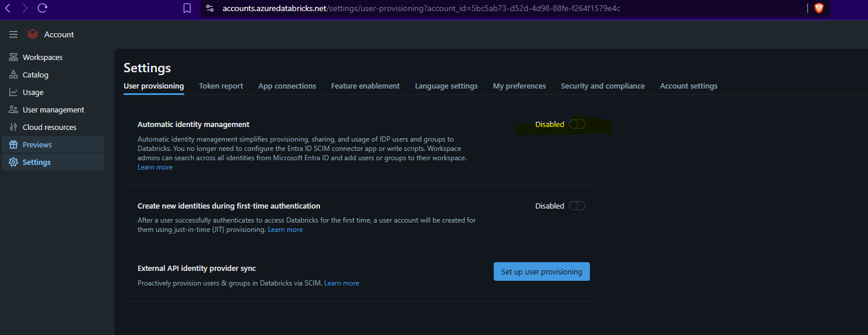This screenshot has width=868, height=335.
Task: Click the Databricks logo icon
Action: coord(33,34)
